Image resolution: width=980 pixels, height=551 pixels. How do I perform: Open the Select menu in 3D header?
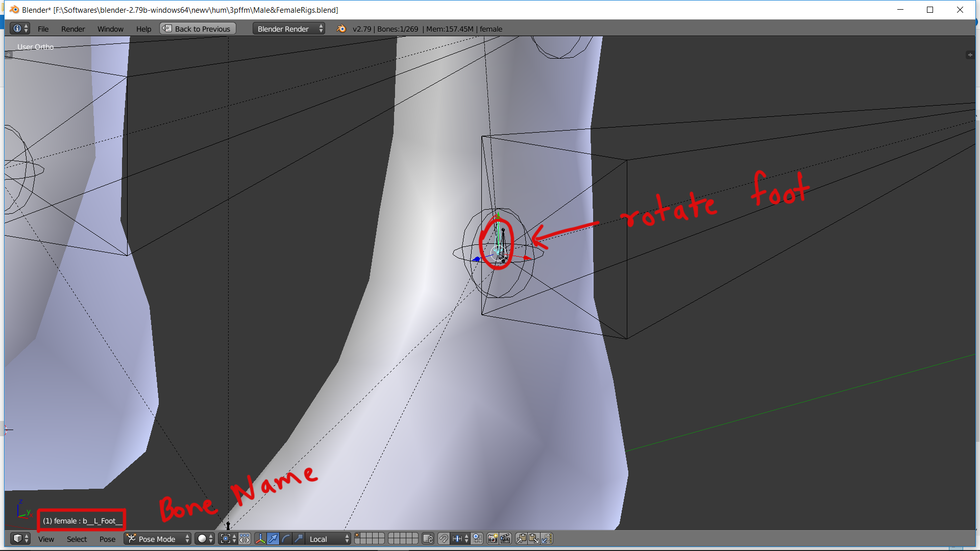77,539
